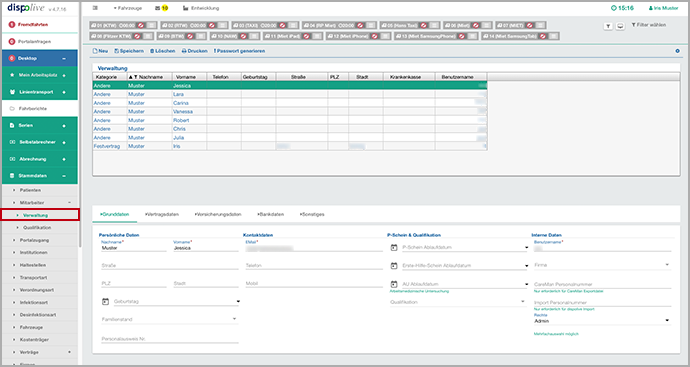Switch to the Bankdaten tab
Screen dimensions: 690x367
click(x=271, y=214)
